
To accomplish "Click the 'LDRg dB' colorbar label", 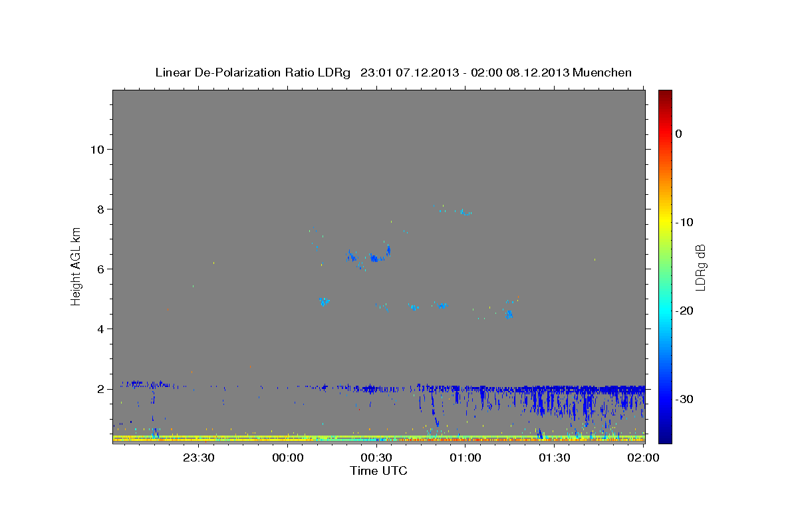I will click(700, 267).
